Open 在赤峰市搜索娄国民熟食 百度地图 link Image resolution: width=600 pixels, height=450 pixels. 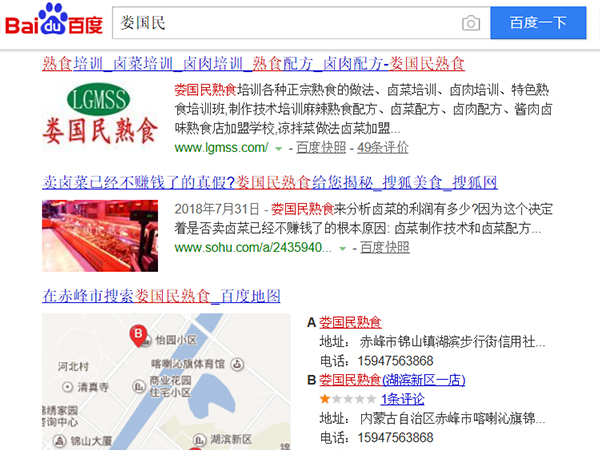point(161,296)
